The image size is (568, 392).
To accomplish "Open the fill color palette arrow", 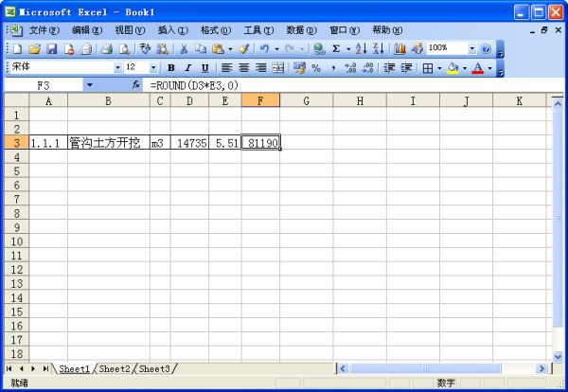I will 465,68.
